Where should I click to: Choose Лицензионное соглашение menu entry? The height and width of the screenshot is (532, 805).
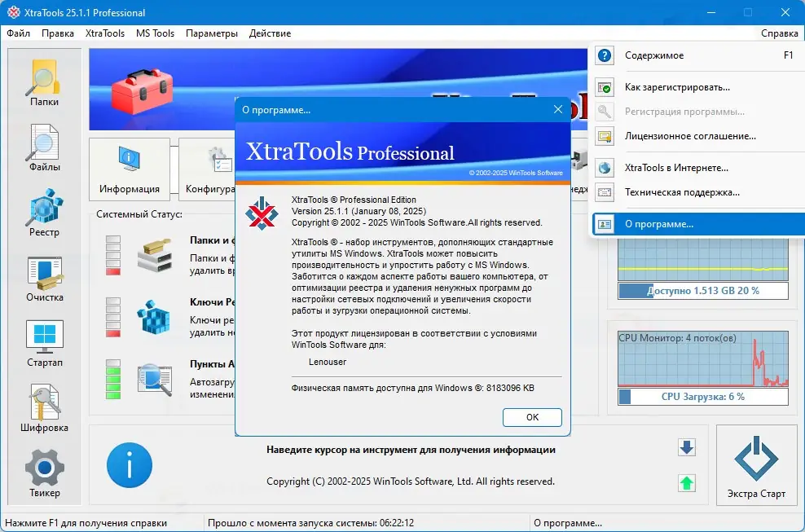coord(698,137)
